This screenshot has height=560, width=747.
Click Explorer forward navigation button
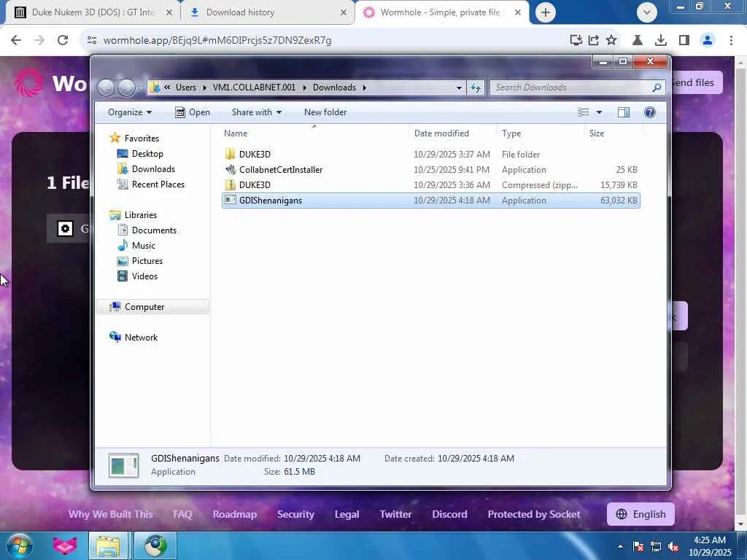coord(126,87)
